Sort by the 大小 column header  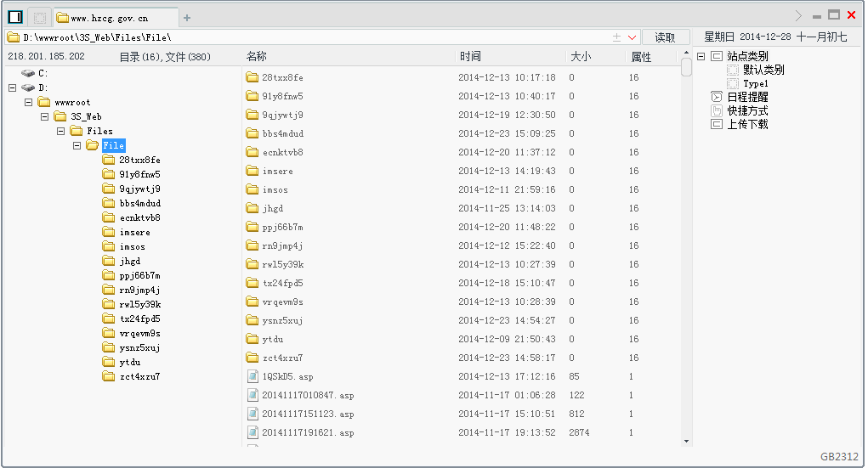581,56
